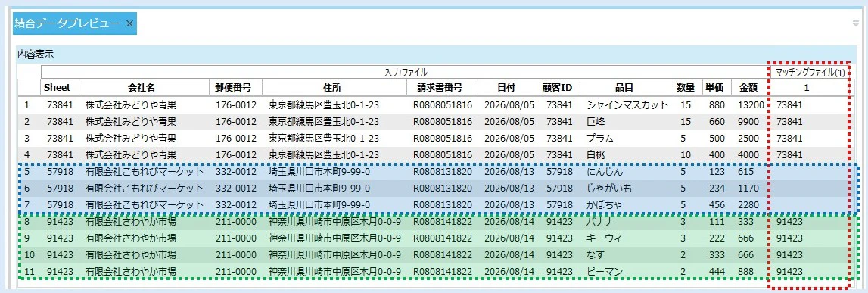Click 株式会社みどりや青果 in row 1
The height and width of the screenshot is (293, 868).
click(131, 104)
